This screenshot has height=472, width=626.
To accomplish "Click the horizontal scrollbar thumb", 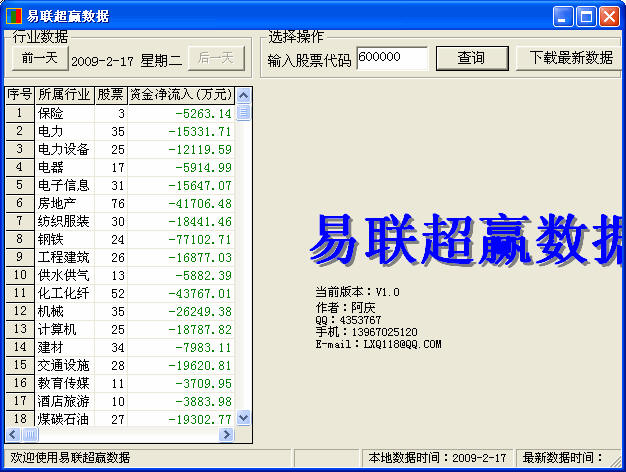I will pyautogui.click(x=30, y=434).
